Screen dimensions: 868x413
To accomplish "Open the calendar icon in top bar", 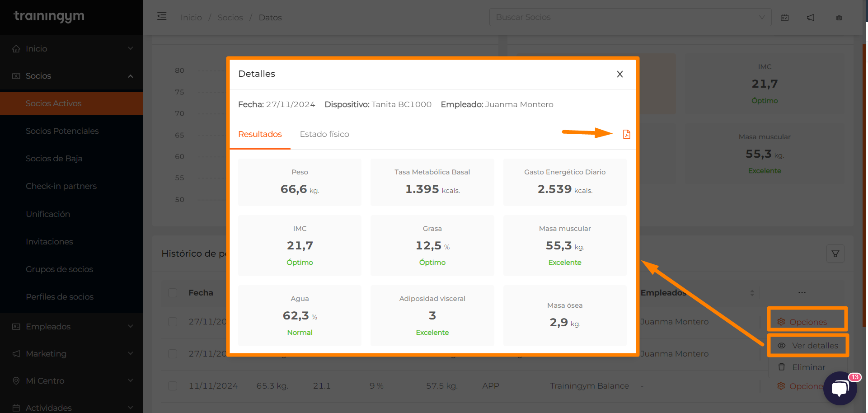I will coord(784,18).
